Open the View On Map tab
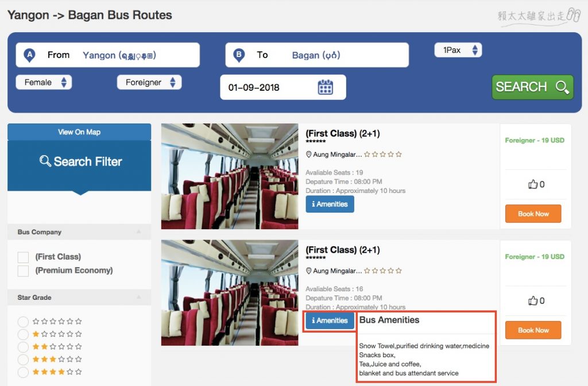The width and height of the screenshot is (588, 386). click(x=79, y=132)
